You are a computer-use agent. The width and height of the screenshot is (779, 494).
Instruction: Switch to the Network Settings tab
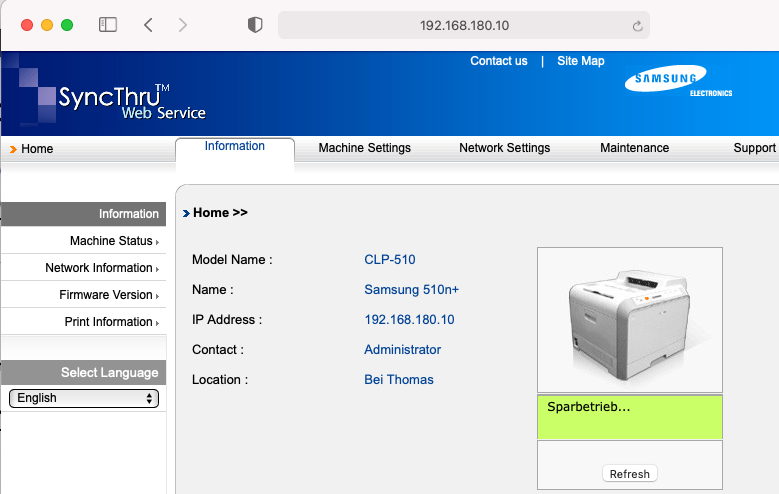click(504, 148)
